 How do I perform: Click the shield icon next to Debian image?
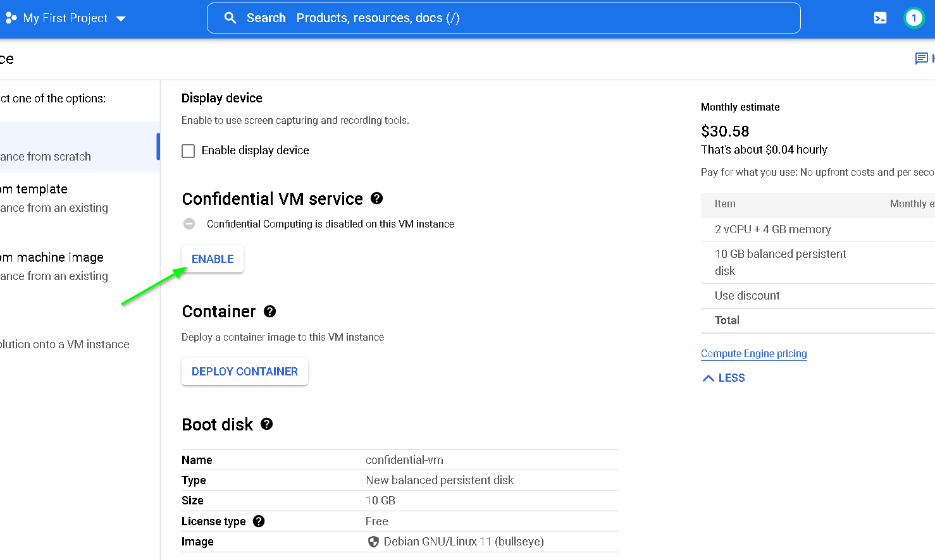[373, 542]
